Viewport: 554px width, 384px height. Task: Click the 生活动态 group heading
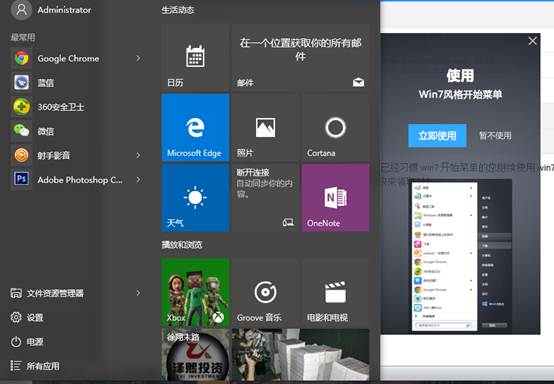click(178, 10)
